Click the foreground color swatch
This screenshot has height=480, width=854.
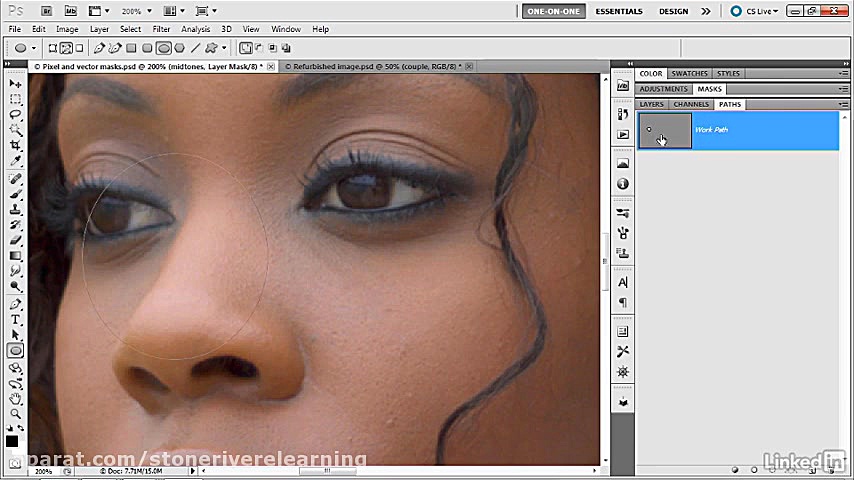pos(11,441)
